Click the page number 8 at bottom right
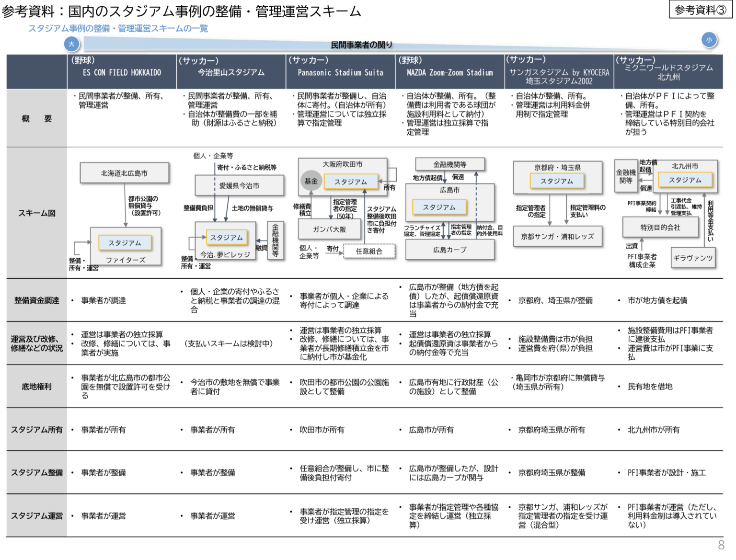The image size is (736, 560). pos(720,544)
